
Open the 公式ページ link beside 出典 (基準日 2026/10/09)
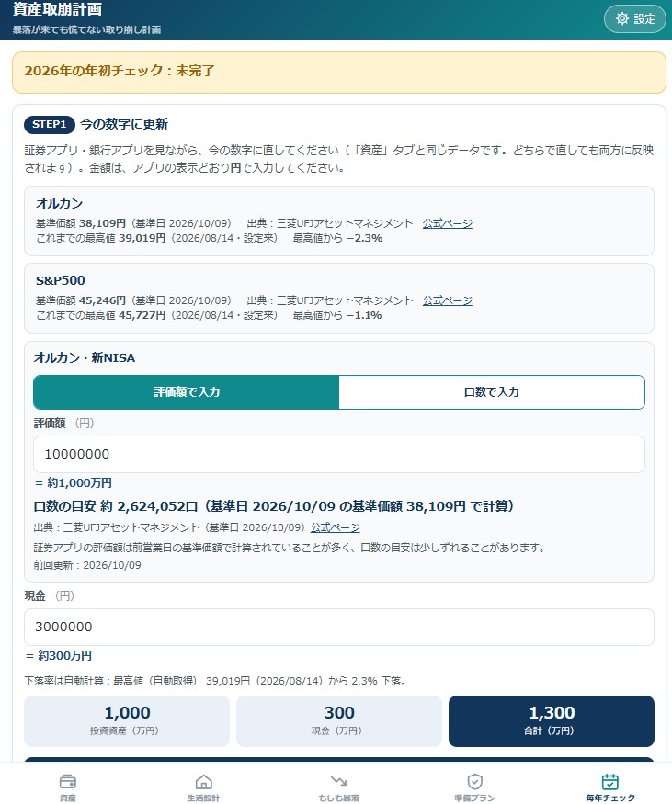(x=335, y=527)
